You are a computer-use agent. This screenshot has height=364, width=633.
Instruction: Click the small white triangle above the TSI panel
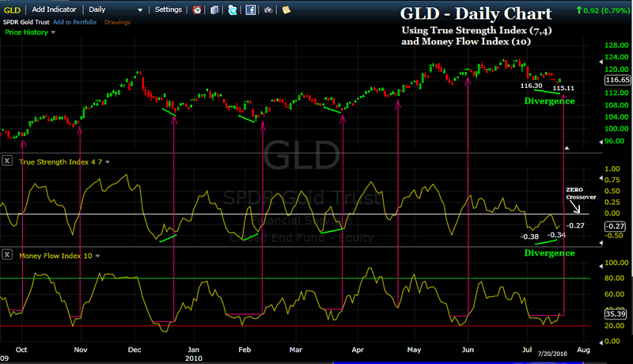pos(567,148)
